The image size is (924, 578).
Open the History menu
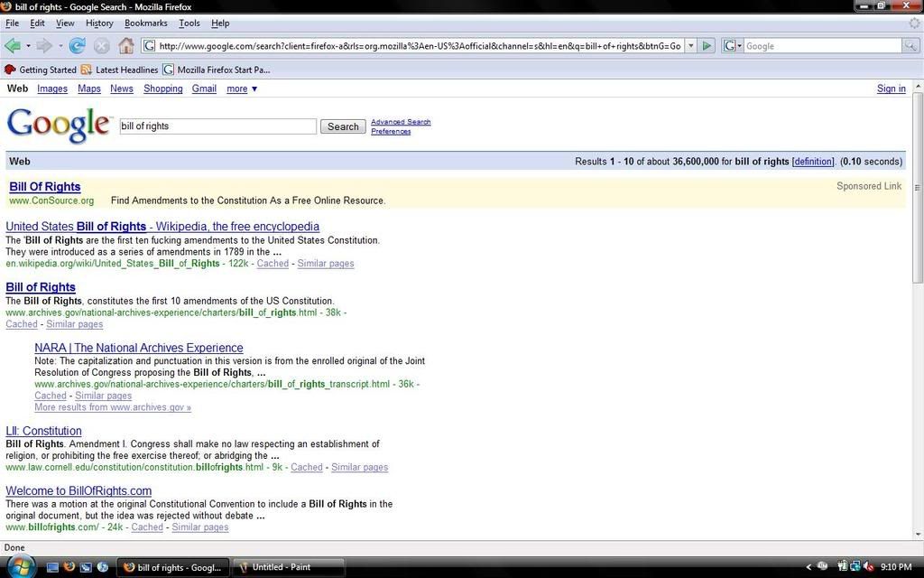(x=99, y=23)
